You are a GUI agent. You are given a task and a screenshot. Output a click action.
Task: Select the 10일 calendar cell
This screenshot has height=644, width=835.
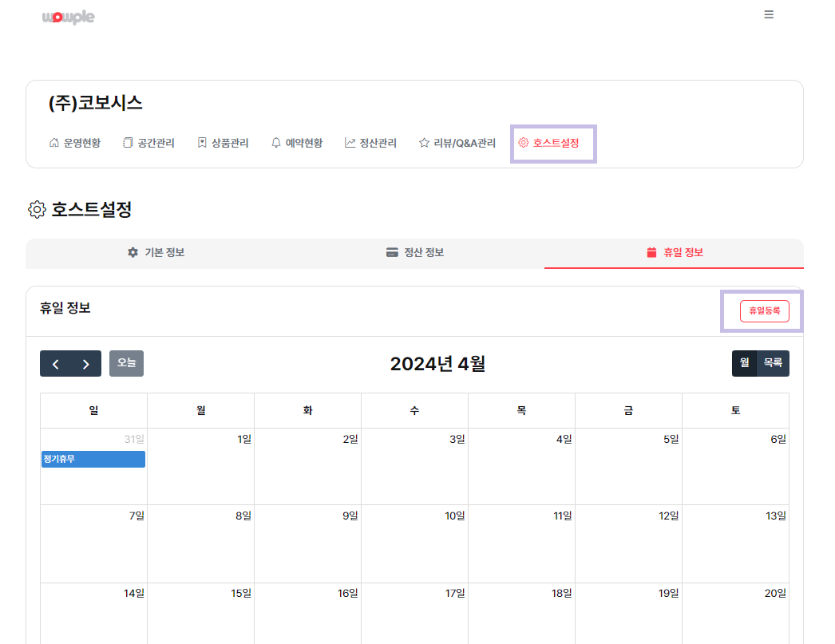click(x=414, y=543)
